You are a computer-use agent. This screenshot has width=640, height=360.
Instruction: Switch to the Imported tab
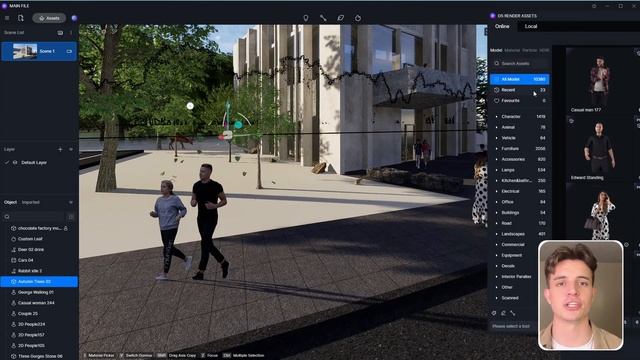pos(31,202)
